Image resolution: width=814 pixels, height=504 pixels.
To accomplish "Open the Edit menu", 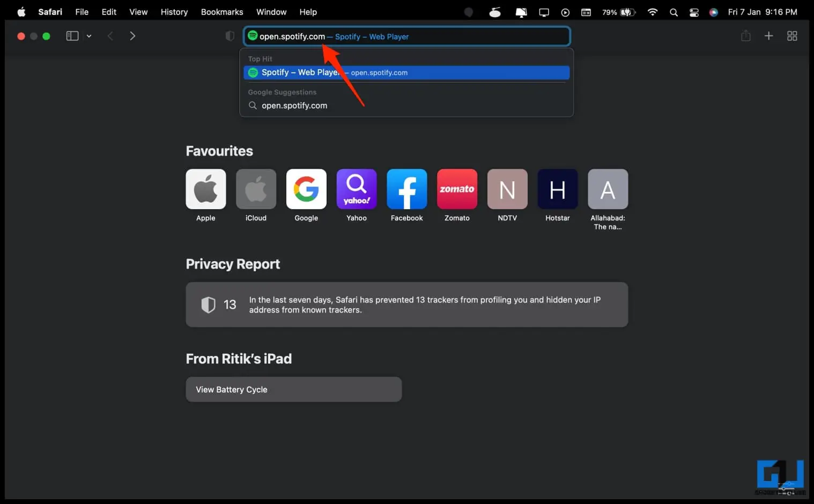I will click(x=109, y=12).
